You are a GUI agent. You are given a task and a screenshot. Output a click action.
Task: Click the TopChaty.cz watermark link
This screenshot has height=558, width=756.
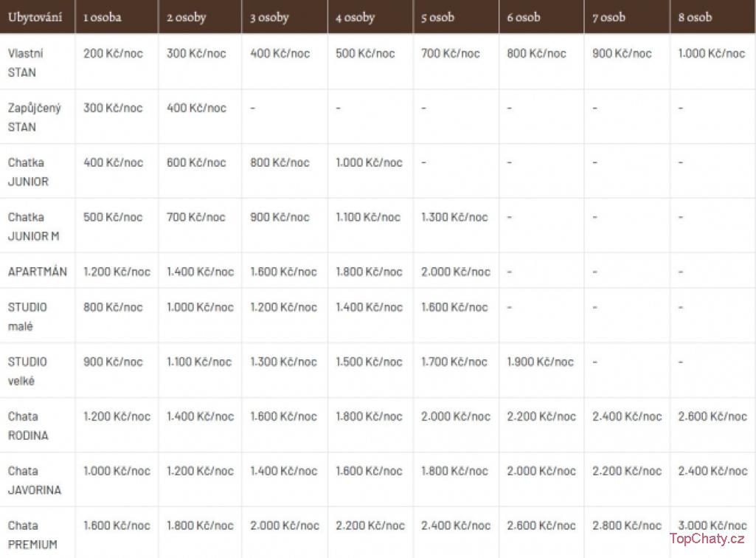[x=707, y=539]
